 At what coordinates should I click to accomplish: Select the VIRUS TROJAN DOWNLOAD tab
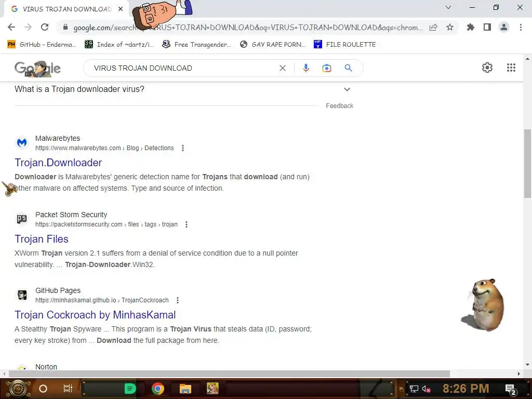(67, 9)
